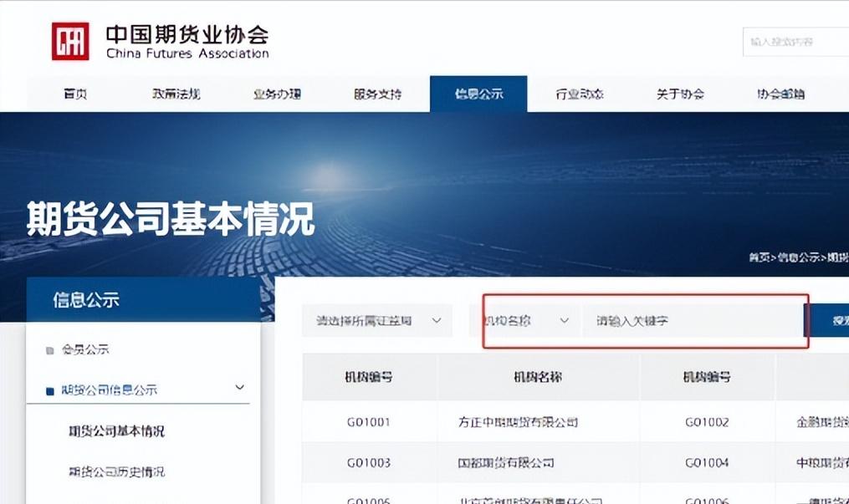Select the highlighted 信息公示 tab
The image size is (849, 504).
[478, 94]
